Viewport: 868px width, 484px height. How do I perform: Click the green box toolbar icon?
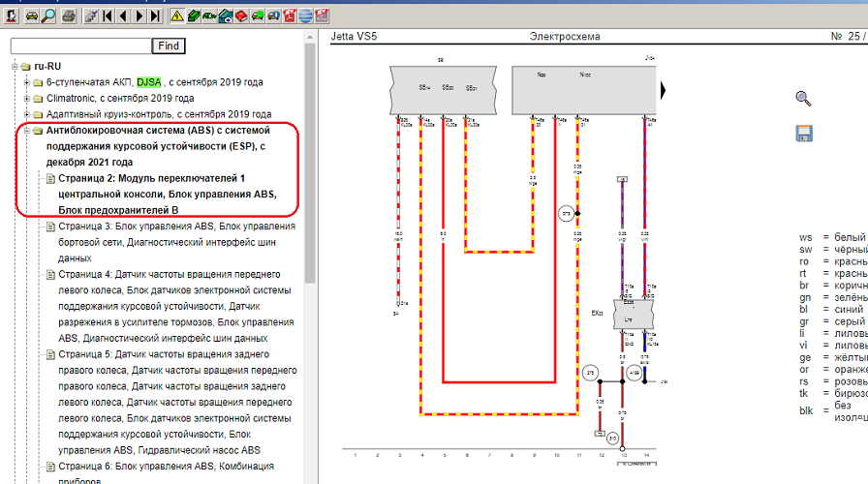(193, 16)
